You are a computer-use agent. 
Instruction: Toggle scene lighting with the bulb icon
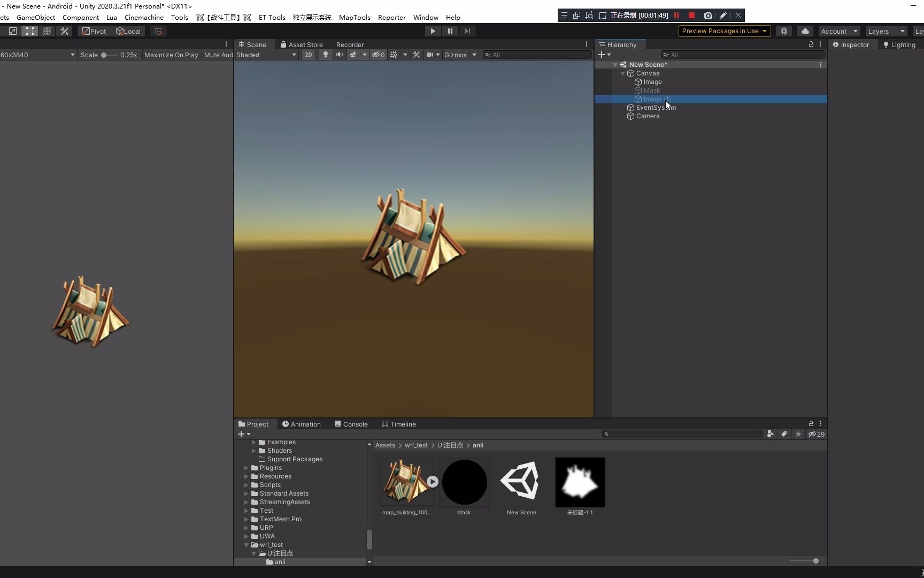326,55
